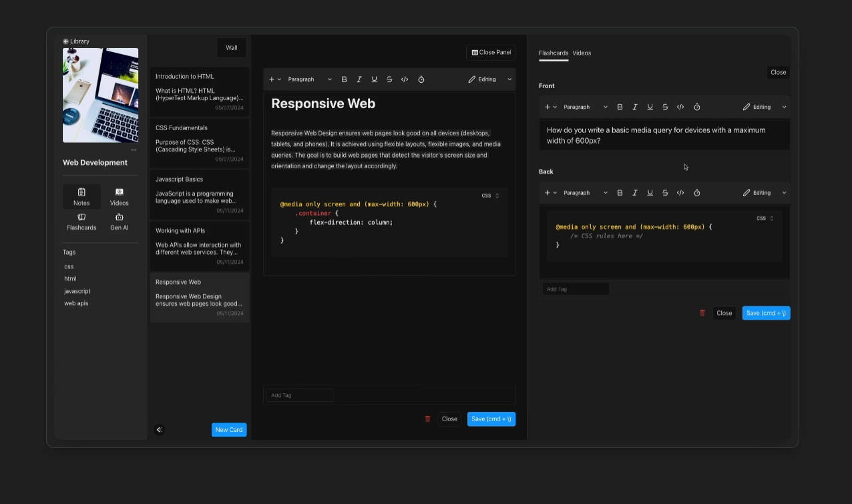Image resolution: width=852 pixels, height=504 pixels.
Task: Filter by the css tag
Action: pyautogui.click(x=69, y=266)
